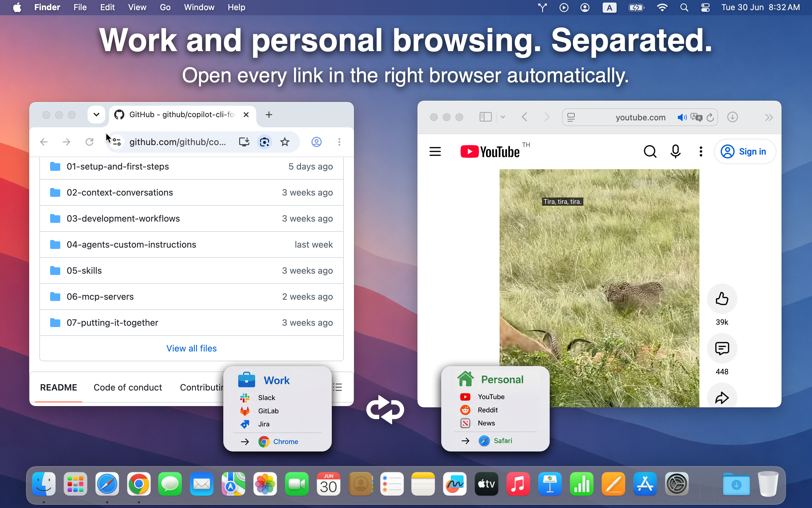Select the GitHub copilot-cli tab
Viewport: 812px width, 508px height.
(183, 115)
